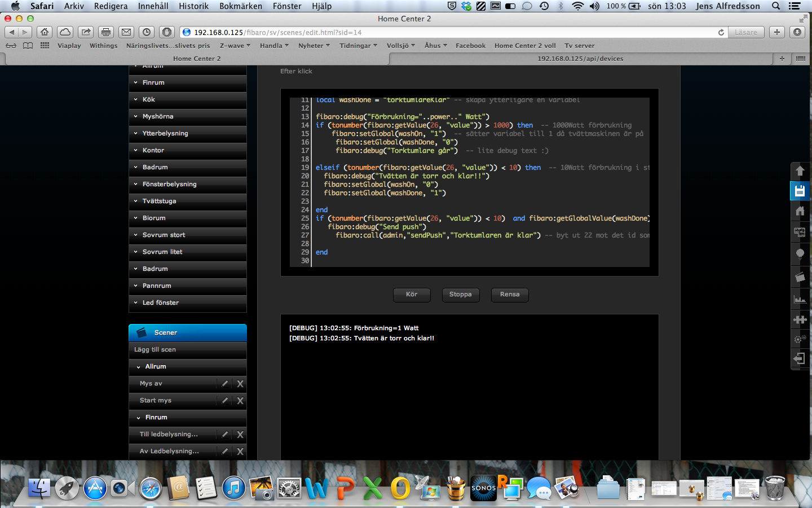The image size is (812, 508).
Task: Select the Scener panel header
Action: 188,332
